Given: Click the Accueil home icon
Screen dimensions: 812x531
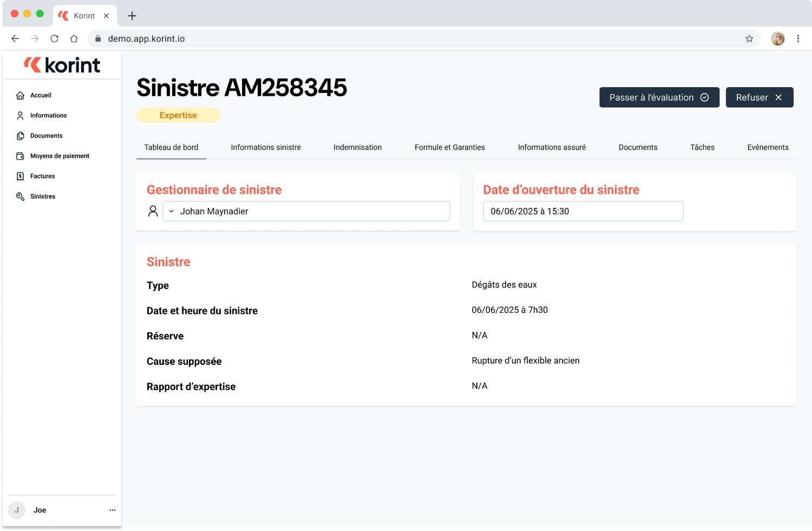Looking at the screenshot, I should tap(20, 95).
